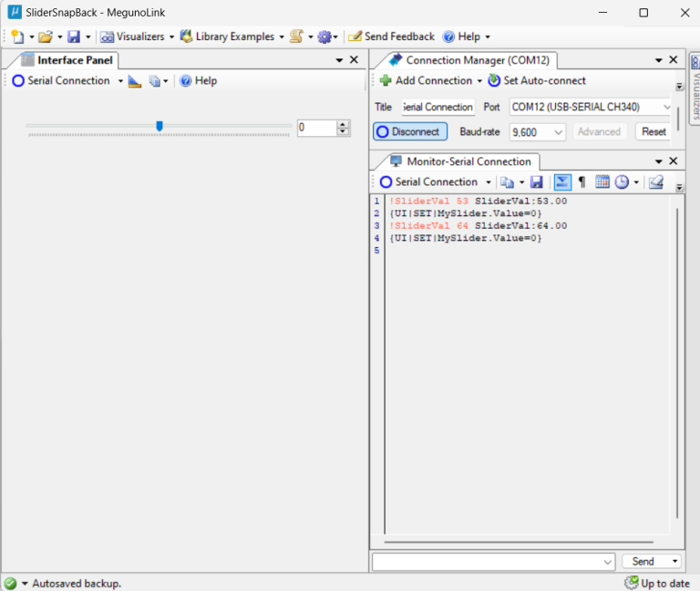Toggle the timestamp clock in the monitor
This screenshot has height=591, width=700.
click(x=623, y=181)
